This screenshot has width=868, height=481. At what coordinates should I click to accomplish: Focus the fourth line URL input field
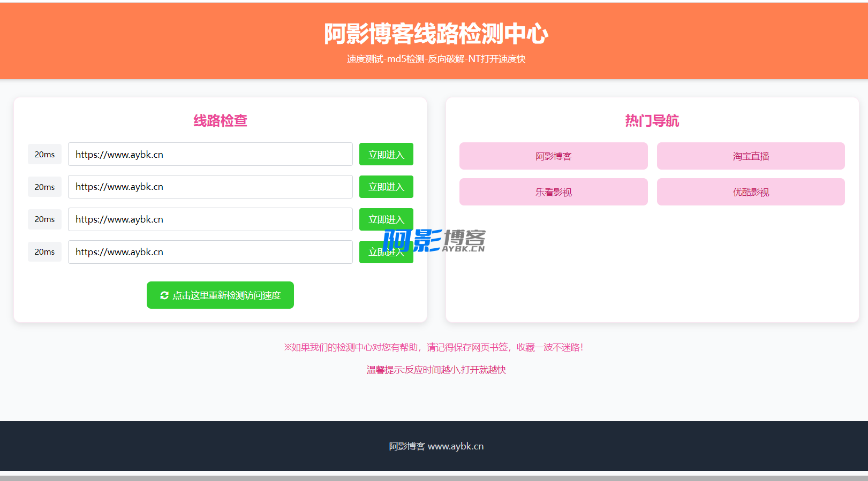pos(210,252)
